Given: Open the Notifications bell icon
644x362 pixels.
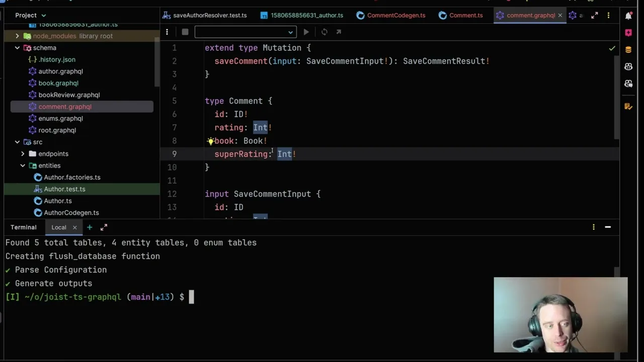Looking at the screenshot, I should coord(628,16).
